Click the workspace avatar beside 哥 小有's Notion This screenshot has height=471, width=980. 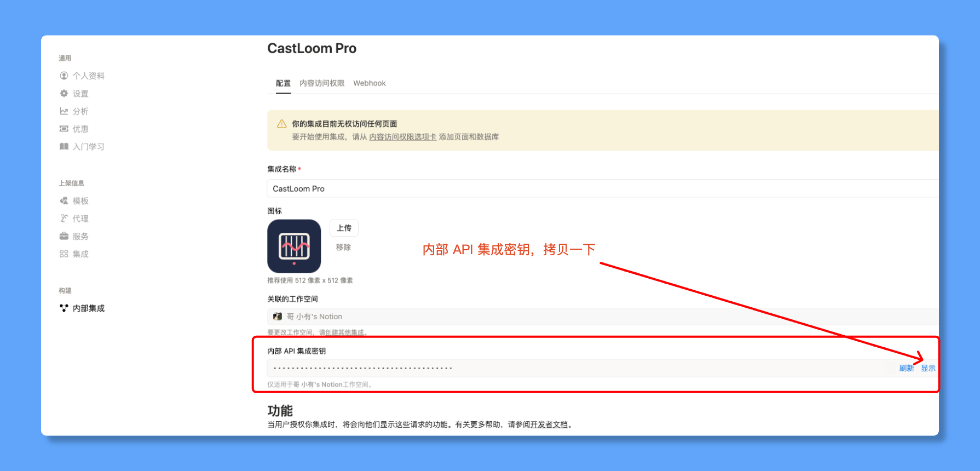pos(278,317)
